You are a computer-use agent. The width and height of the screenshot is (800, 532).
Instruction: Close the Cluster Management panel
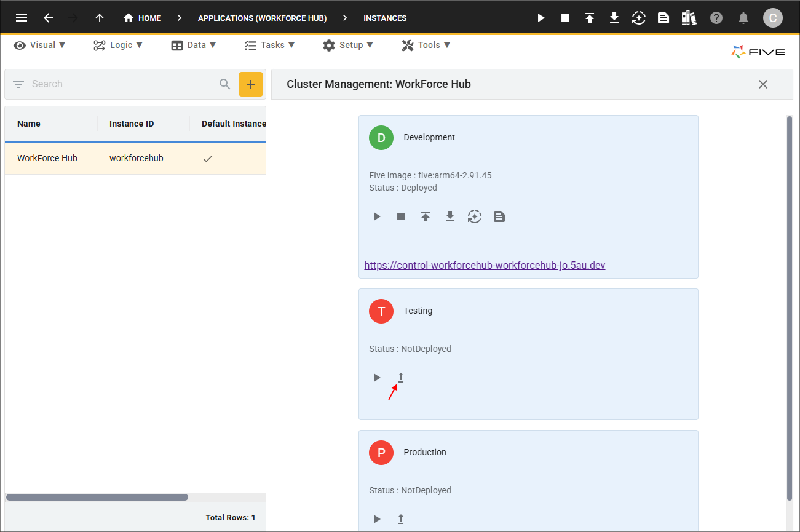[763, 84]
